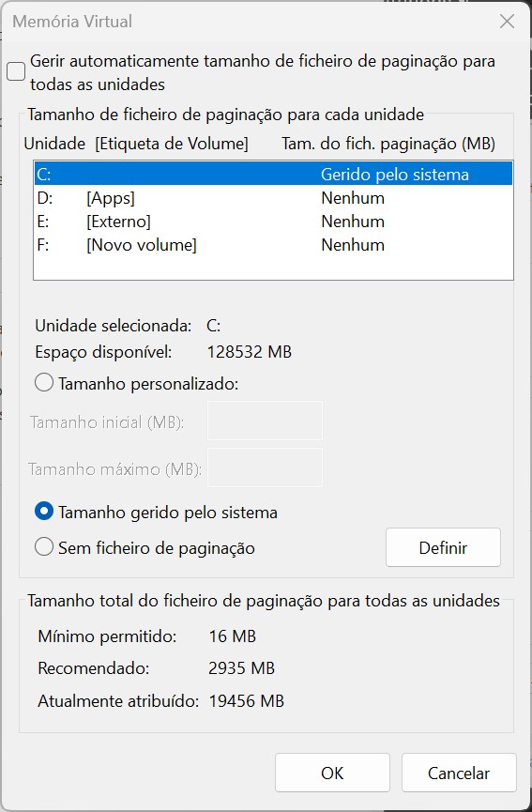Click the Mínimo permitido 16 MB value

[x=233, y=636]
